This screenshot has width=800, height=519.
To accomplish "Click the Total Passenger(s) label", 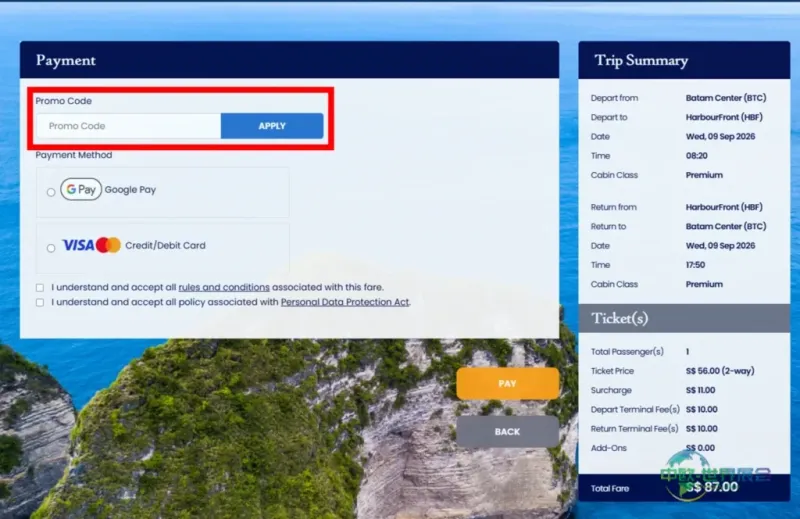I will [627, 352].
